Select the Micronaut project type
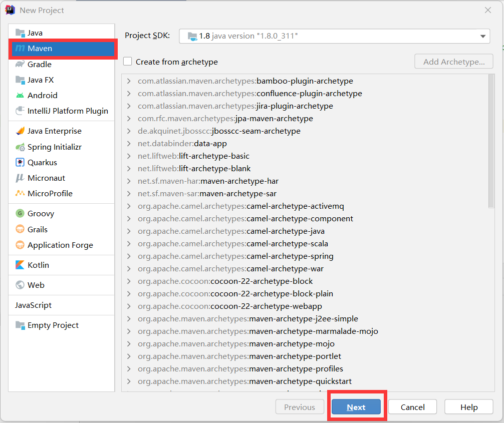Image resolution: width=504 pixels, height=423 pixels. point(62,178)
